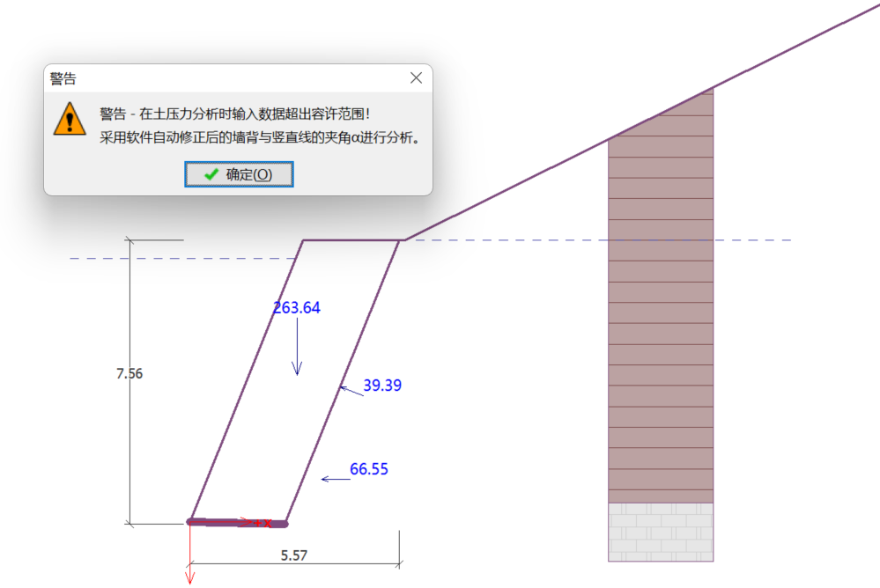Click the 确定(O) confirm button
This screenshot has height=588, width=880.
tap(239, 174)
